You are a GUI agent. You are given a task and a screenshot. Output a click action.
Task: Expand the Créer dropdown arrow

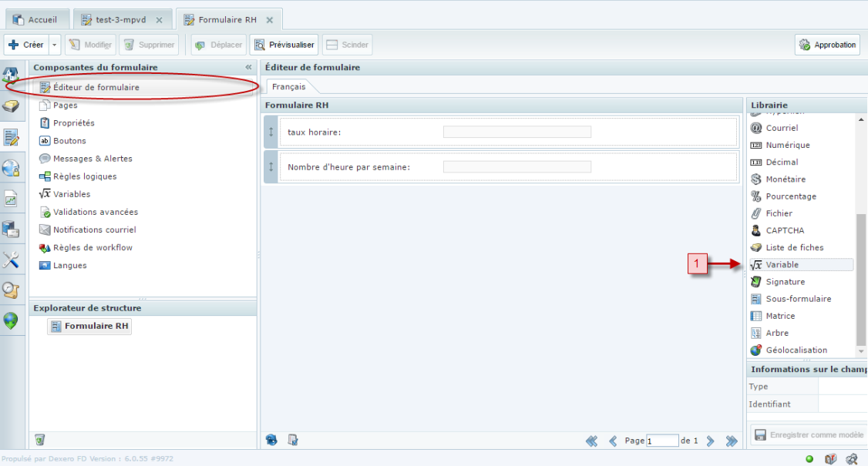(55, 45)
